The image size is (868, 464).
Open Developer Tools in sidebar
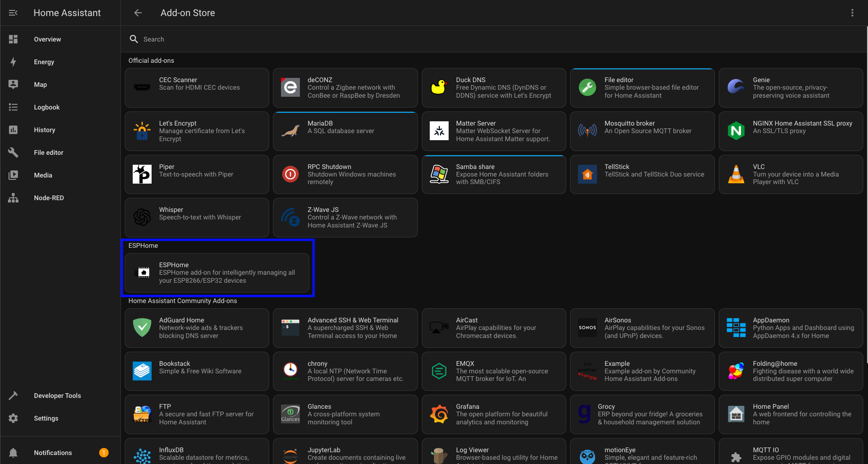(57, 396)
